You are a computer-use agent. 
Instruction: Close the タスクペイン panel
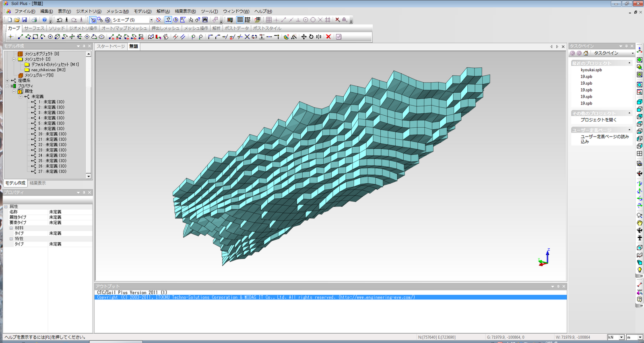(632, 46)
